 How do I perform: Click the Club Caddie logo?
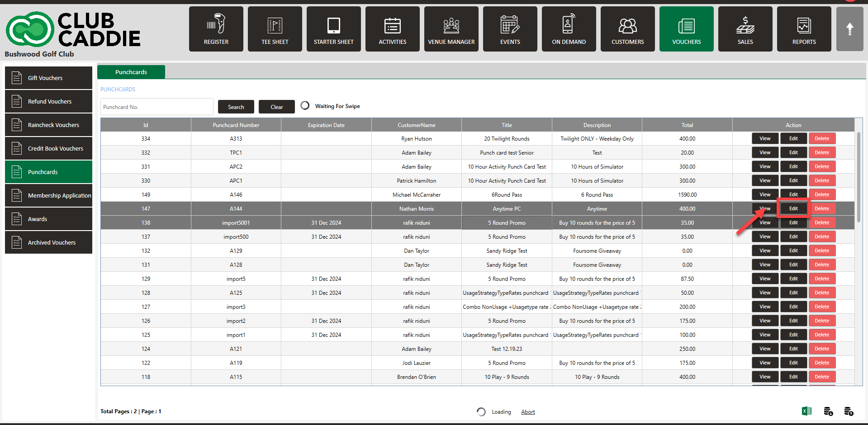[x=73, y=29]
